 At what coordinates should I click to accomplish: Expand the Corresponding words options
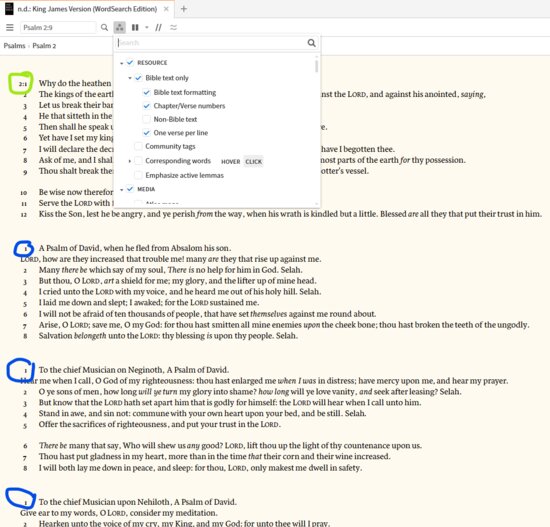point(129,161)
